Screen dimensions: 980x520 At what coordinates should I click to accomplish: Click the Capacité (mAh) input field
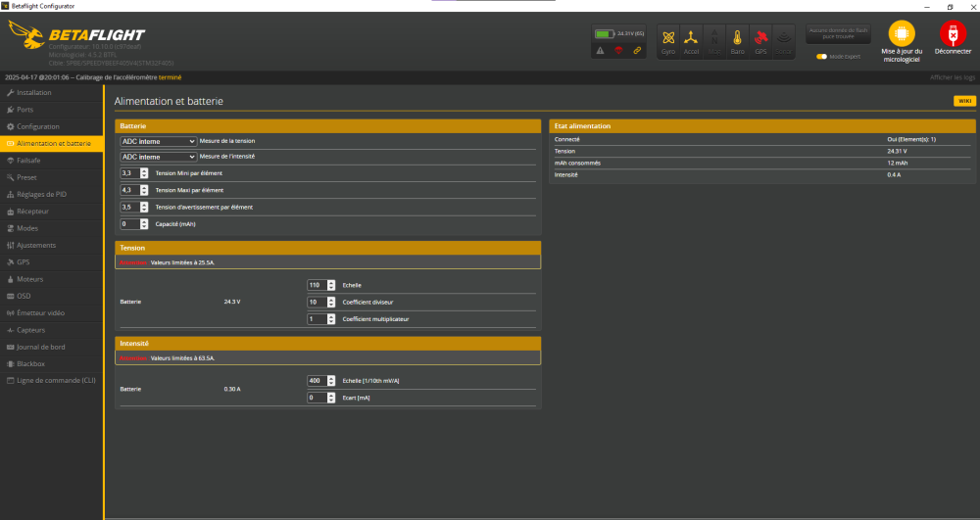(x=127, y=224)
